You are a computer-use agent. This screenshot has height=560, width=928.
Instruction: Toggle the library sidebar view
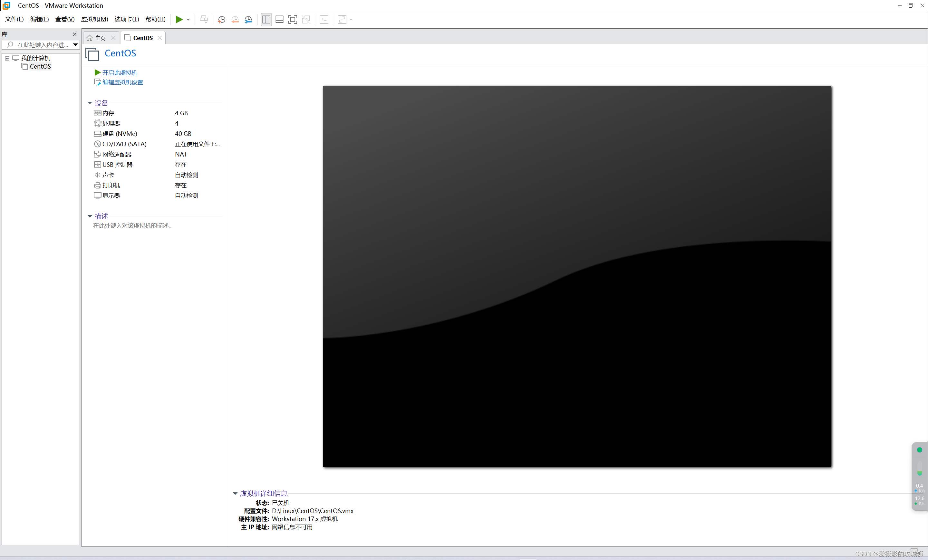(x=266, y=20)
